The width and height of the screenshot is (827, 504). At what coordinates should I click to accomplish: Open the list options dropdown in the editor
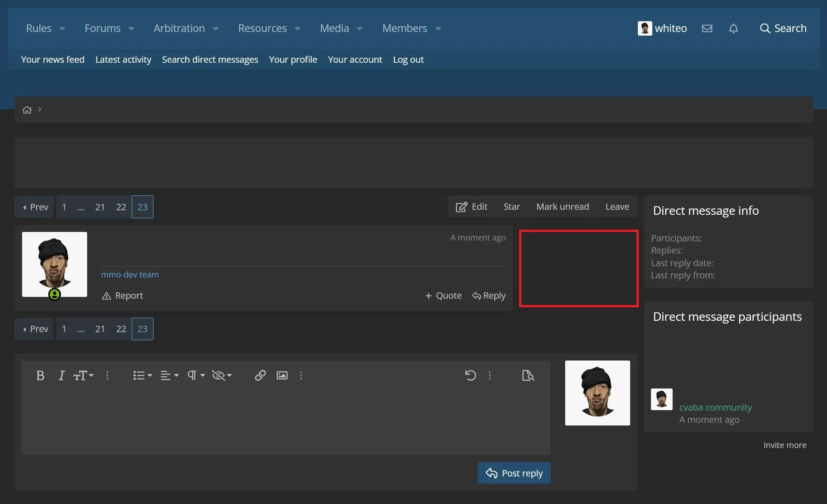point(143,375)
